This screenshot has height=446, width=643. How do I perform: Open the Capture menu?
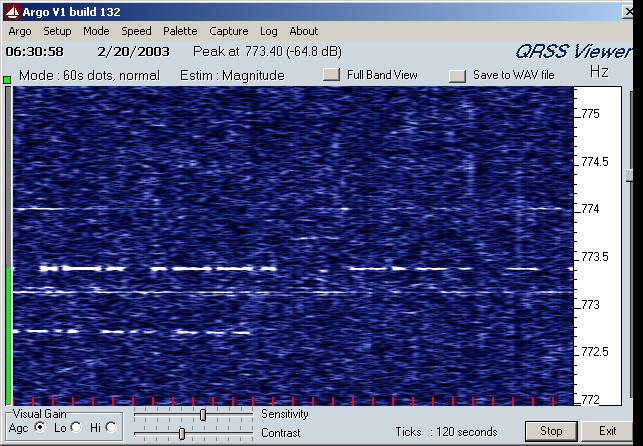pyautogui.click(x=228, y=31)
